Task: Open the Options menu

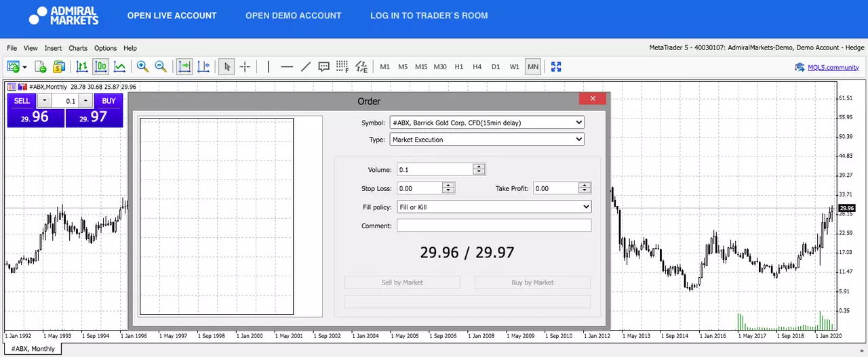Action: coord(105,48)
